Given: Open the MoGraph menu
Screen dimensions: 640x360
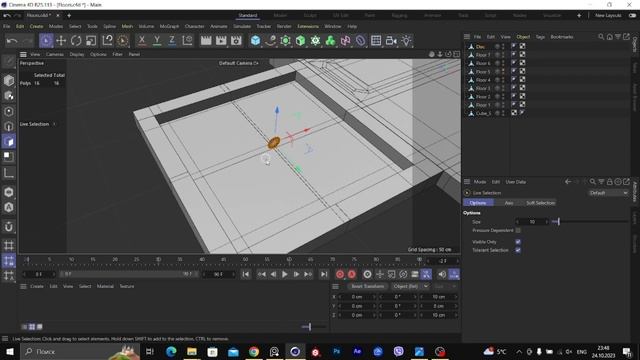Looking at the screenshot, I should click(169, 26).
